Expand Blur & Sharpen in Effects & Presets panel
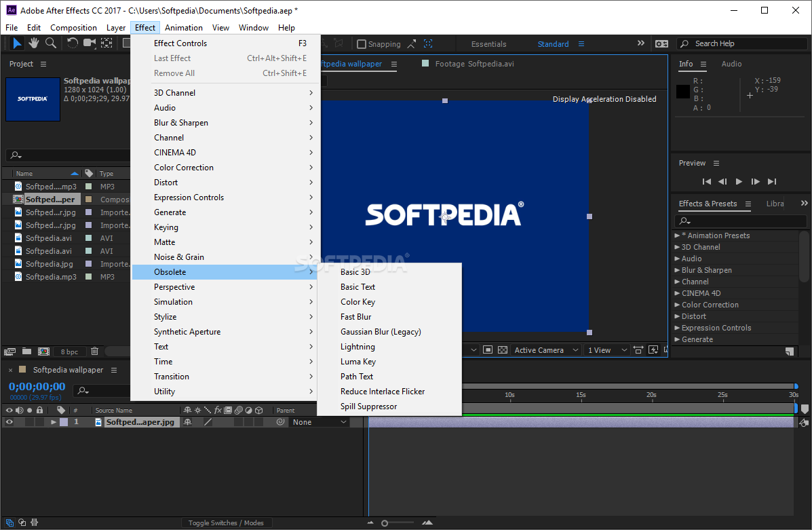 point(678,270)
